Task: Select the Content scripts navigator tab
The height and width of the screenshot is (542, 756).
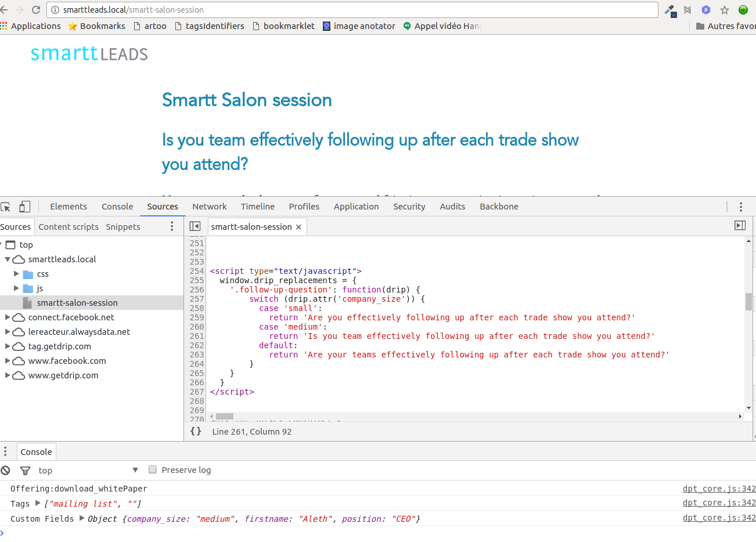Action: [69, 227]
